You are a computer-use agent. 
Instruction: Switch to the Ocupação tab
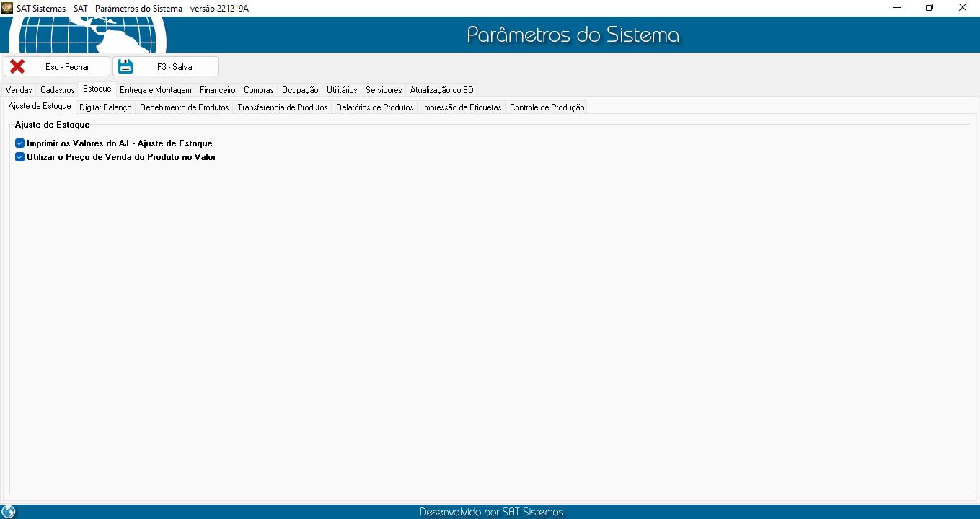(x=300, y=90)
